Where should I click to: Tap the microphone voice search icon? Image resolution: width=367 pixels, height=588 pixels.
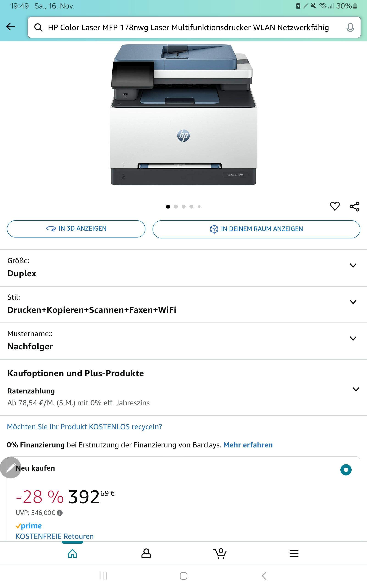coord(350,28)
